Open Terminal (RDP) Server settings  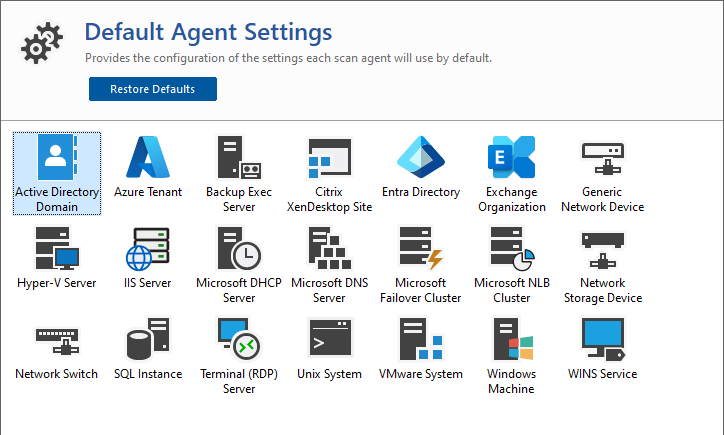click(239, 339)
